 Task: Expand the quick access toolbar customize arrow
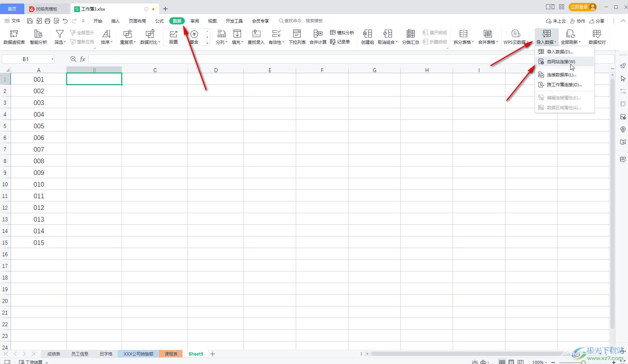[83, 21]
